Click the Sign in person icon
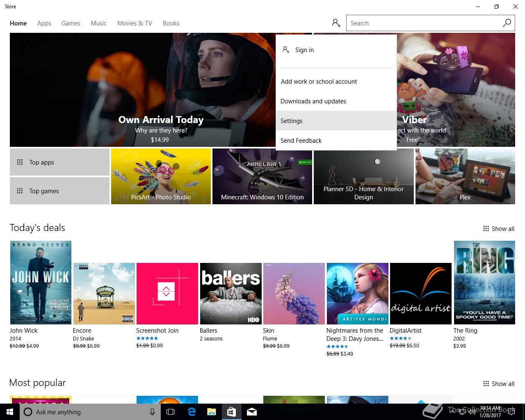The height and width of the screenshot is (420, 525). point(286,50)
